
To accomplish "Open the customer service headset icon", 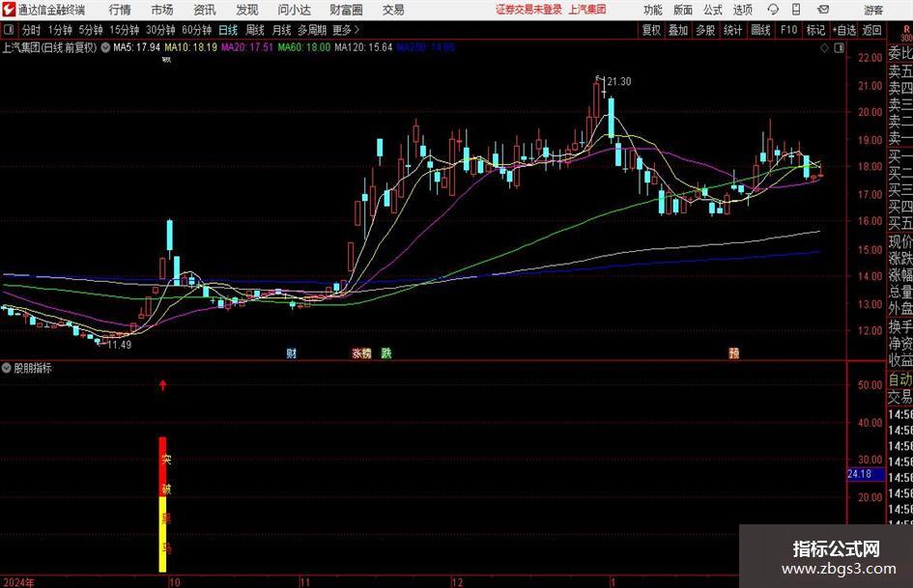I will click(x=773, y=10).
